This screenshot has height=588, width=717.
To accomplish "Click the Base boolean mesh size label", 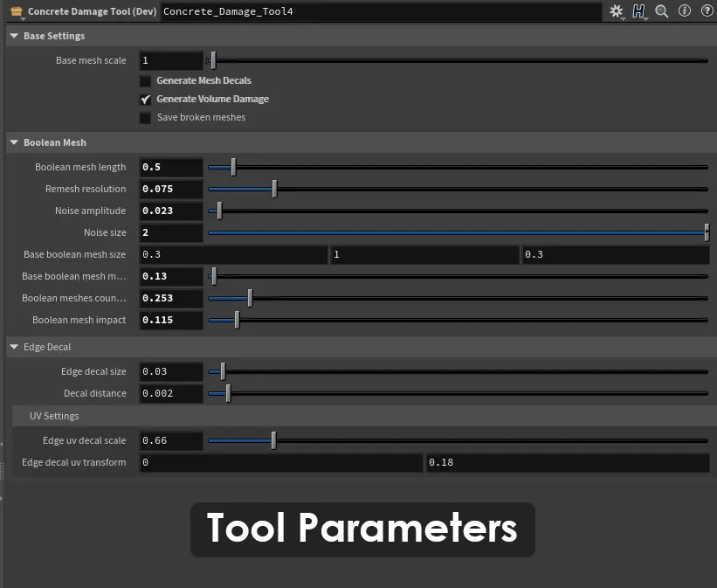I will pos(74,254).
